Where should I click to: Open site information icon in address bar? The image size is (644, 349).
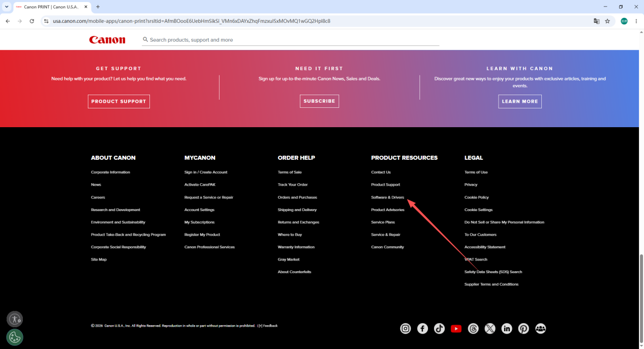pyautogui.click(x=46, y=21)
